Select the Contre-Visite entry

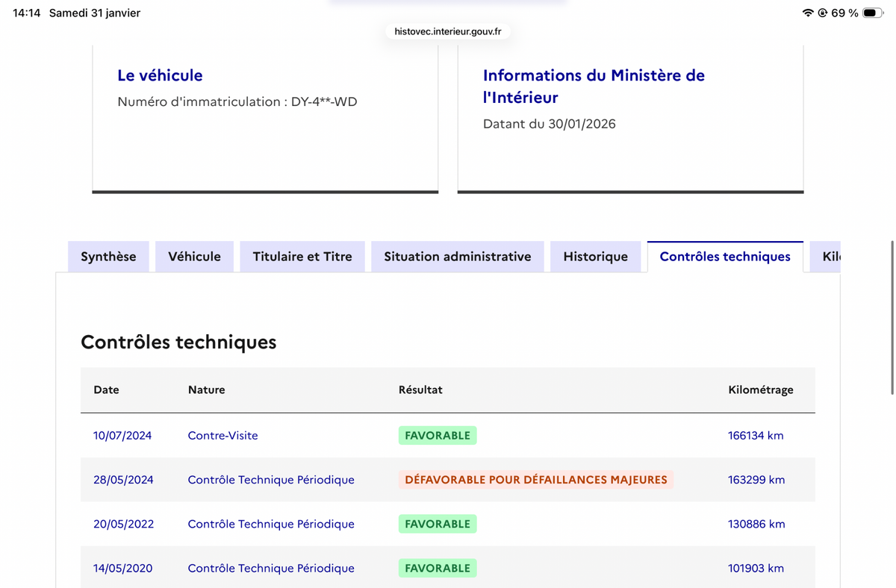point(223,436)
